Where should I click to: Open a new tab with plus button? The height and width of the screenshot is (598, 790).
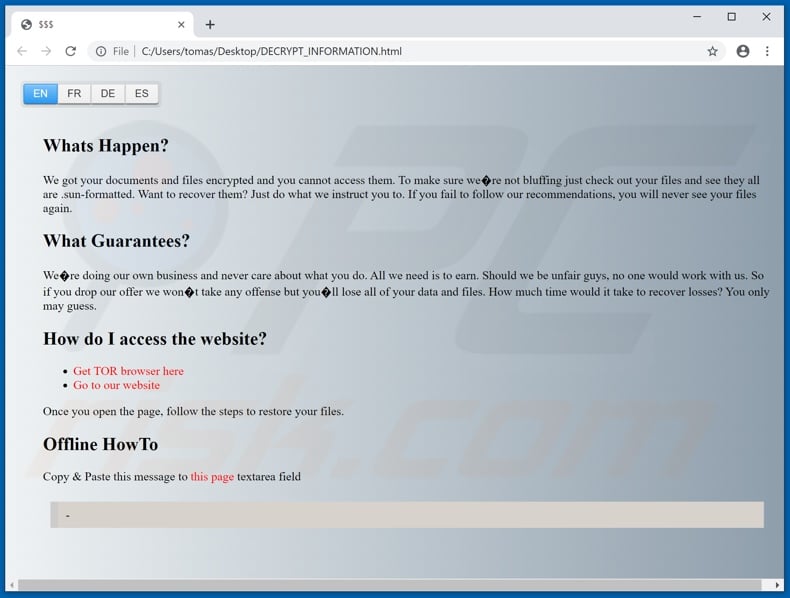click(210, 25)
